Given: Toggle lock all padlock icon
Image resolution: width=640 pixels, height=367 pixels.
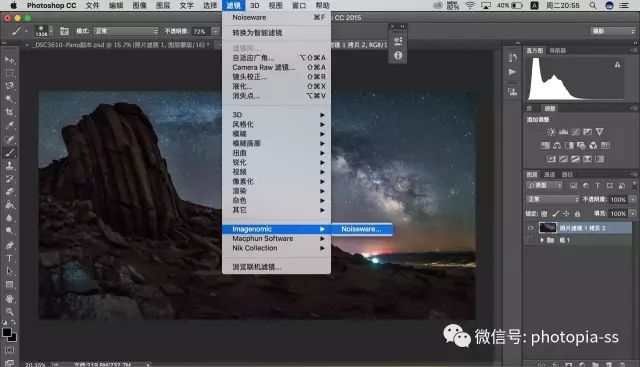Looking at the screenshot, I should pyautogui.click(x=577, y=214).
